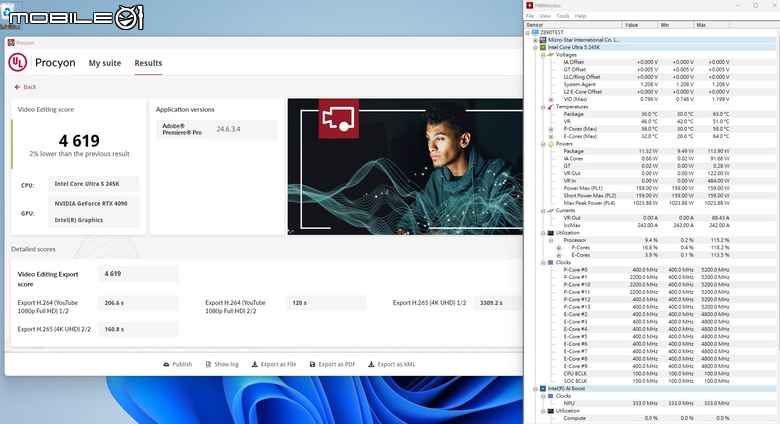The height and width of the screenshot is (424, 780).
Task: Click the Min column header
Action: click(x=675, y=24)
